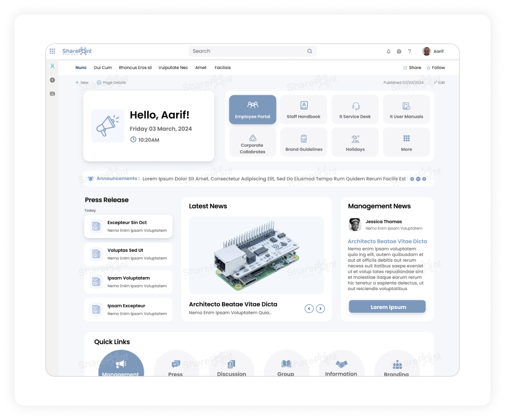Screen dimensions: 505x420
Task: Open notifications via the bell icon
Action: pyautogui.click(x=388, y=51)
